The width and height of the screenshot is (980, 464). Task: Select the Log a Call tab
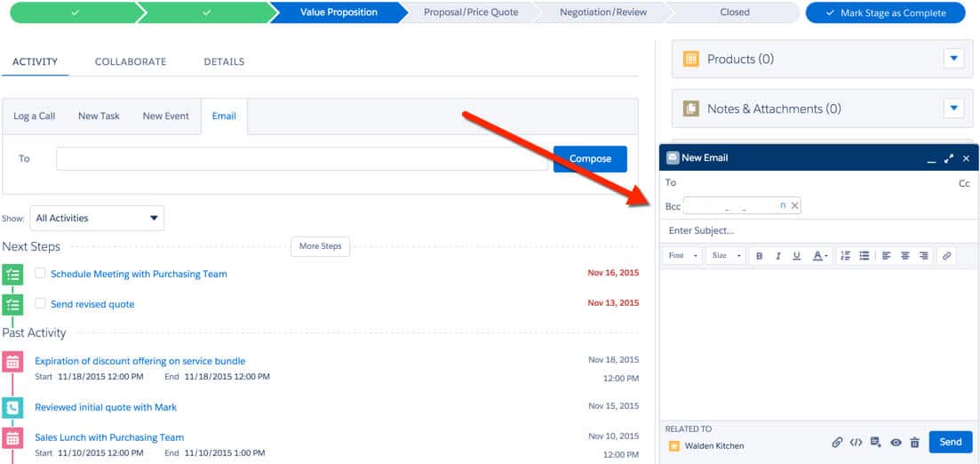[x=35, y=116]
